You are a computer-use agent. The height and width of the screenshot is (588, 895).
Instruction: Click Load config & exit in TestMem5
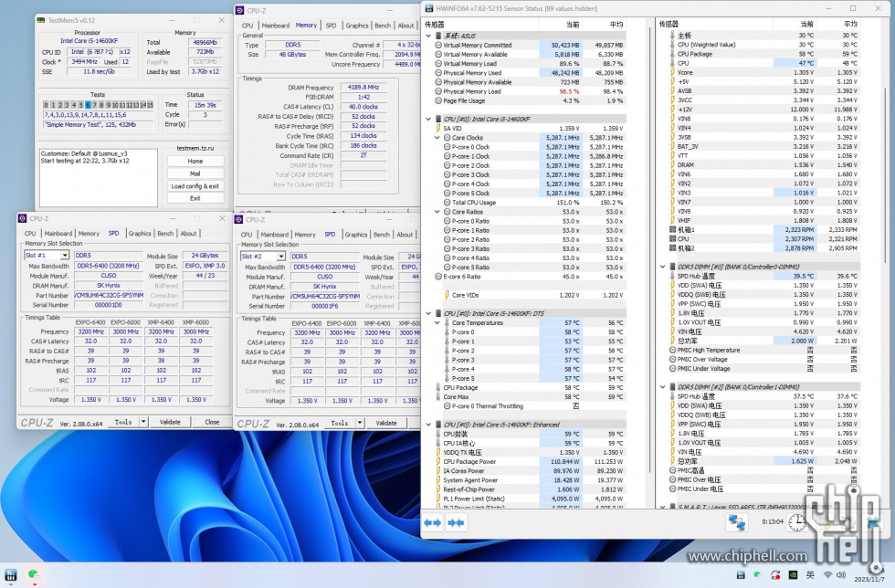195,186
